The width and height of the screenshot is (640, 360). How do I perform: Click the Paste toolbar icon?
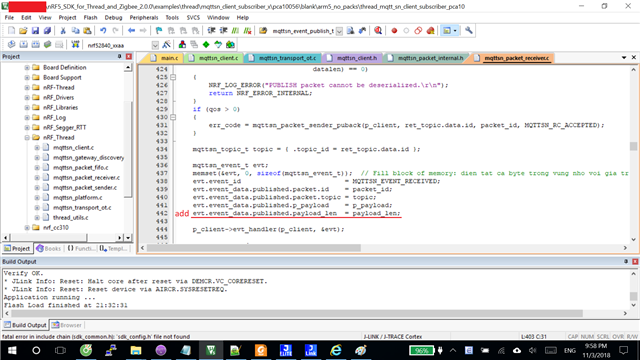coord(87,31)
